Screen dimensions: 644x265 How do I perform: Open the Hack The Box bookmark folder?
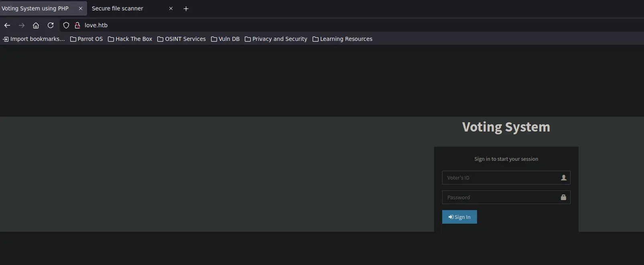(x=130, y=39)
